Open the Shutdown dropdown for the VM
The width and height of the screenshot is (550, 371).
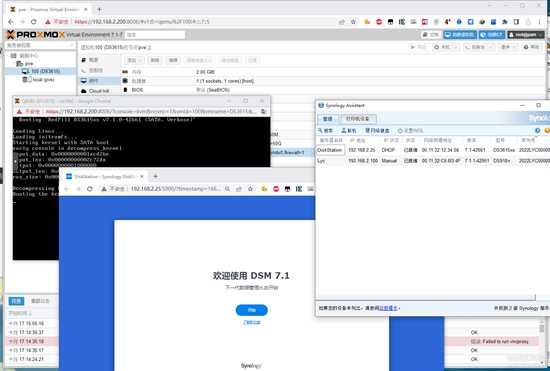(445, 47)
